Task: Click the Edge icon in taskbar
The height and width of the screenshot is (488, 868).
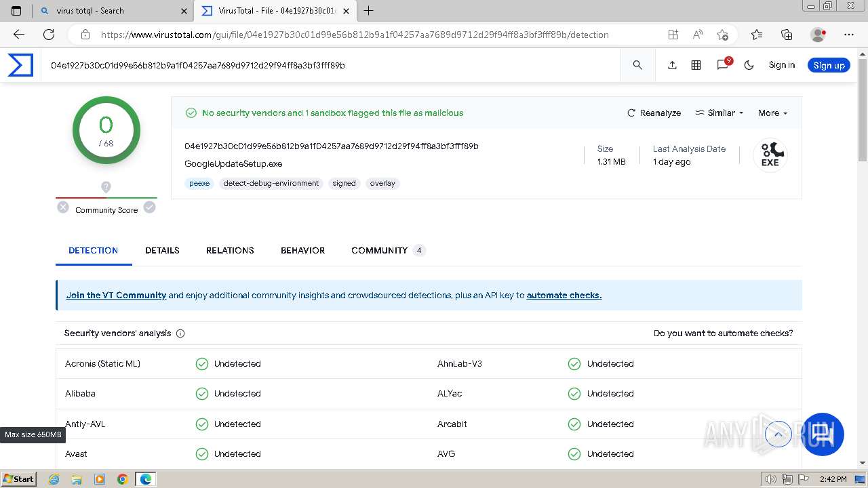Action: 145,479
